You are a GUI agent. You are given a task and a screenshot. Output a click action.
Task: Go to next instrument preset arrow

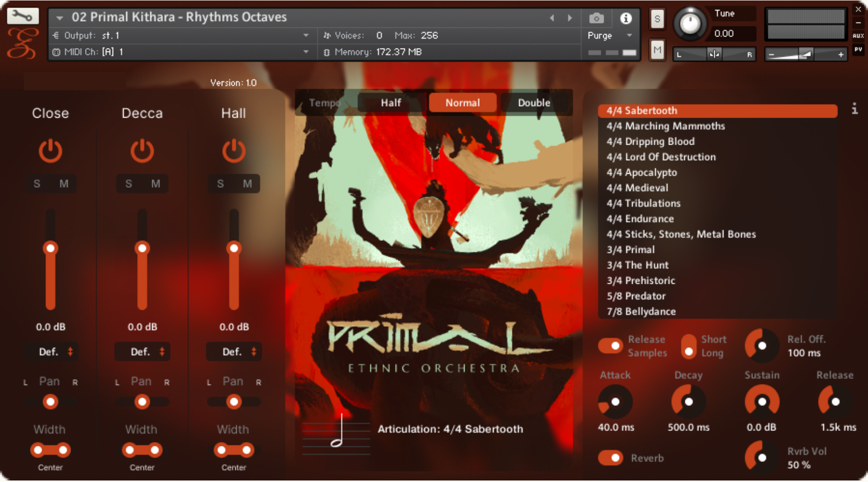point(570,18)
